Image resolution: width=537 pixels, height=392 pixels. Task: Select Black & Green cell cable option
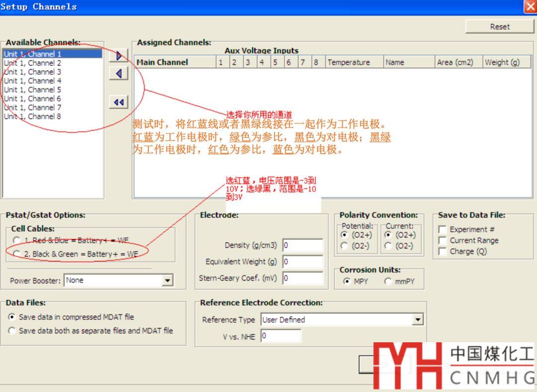tap(17, 254)
